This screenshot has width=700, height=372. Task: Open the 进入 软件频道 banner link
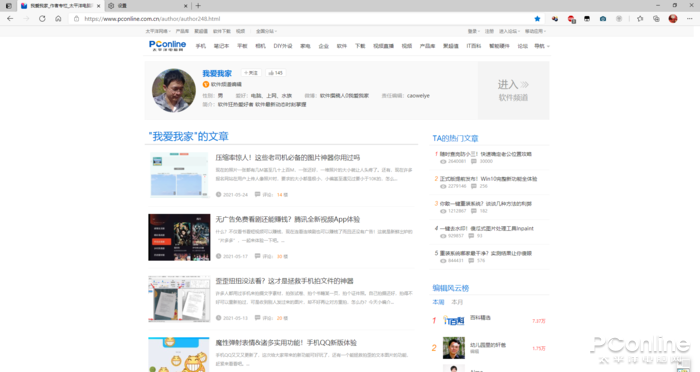pos(513,90)
